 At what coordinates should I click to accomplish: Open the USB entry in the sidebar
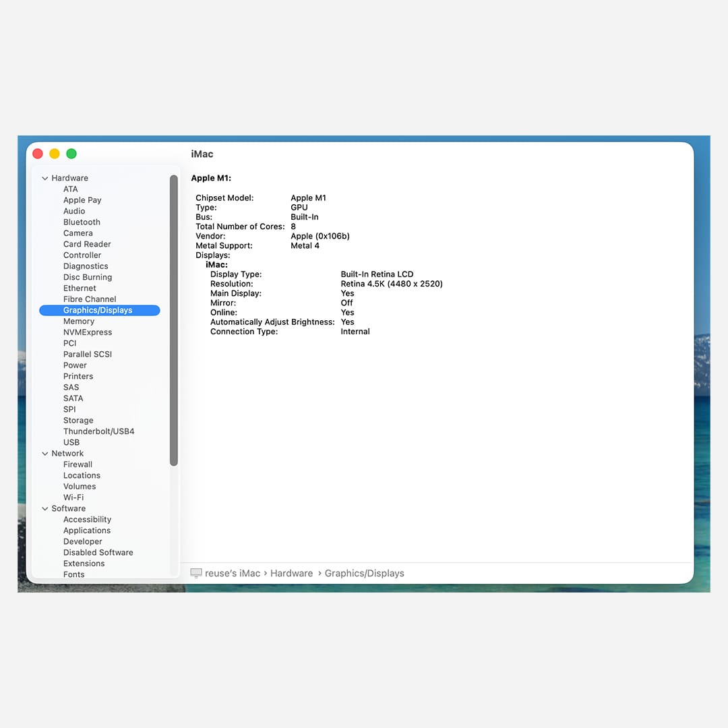71,442
